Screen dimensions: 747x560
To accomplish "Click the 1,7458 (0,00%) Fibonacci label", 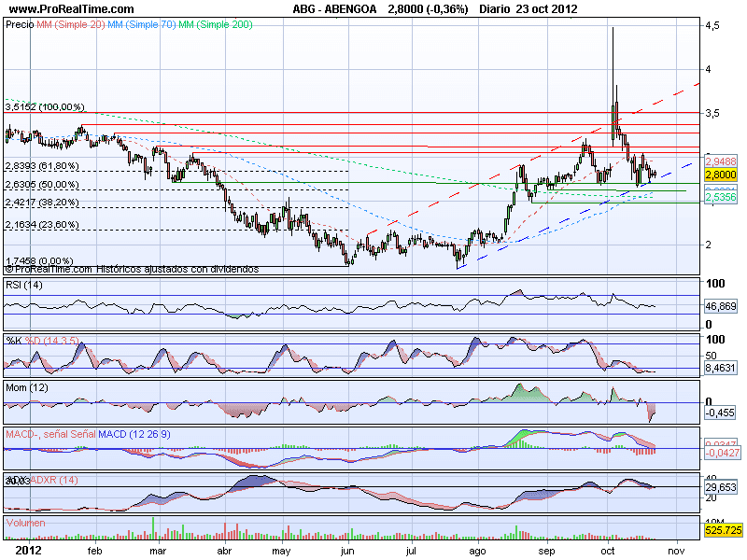I will click(x=39, y=261).
